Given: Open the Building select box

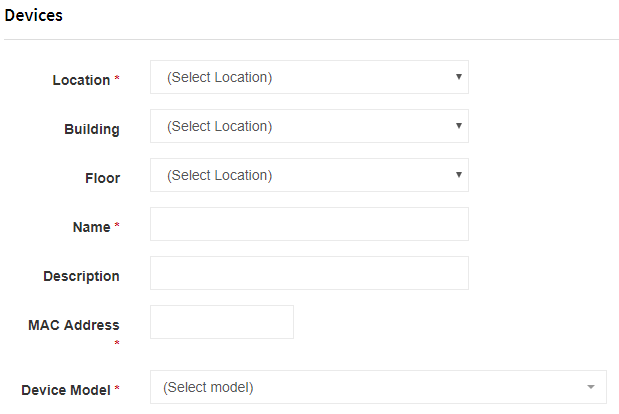Looking at the screenshot, I should (x=309, y=126).
